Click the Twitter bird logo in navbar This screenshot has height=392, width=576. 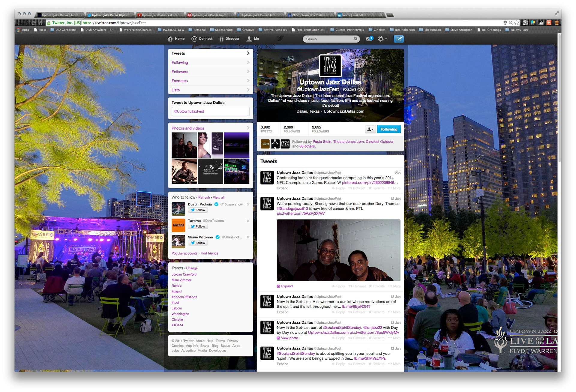(280, 38)
